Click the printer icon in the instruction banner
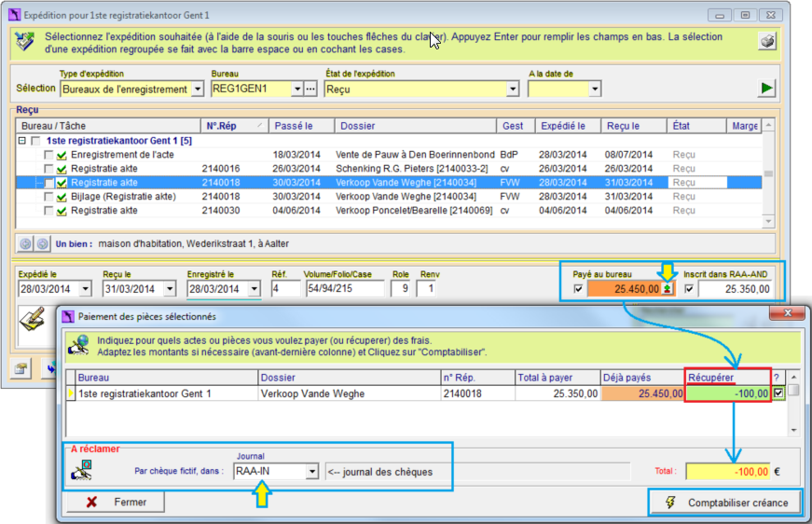The width and height of the screenshot is (812, 524). [767, 41]
